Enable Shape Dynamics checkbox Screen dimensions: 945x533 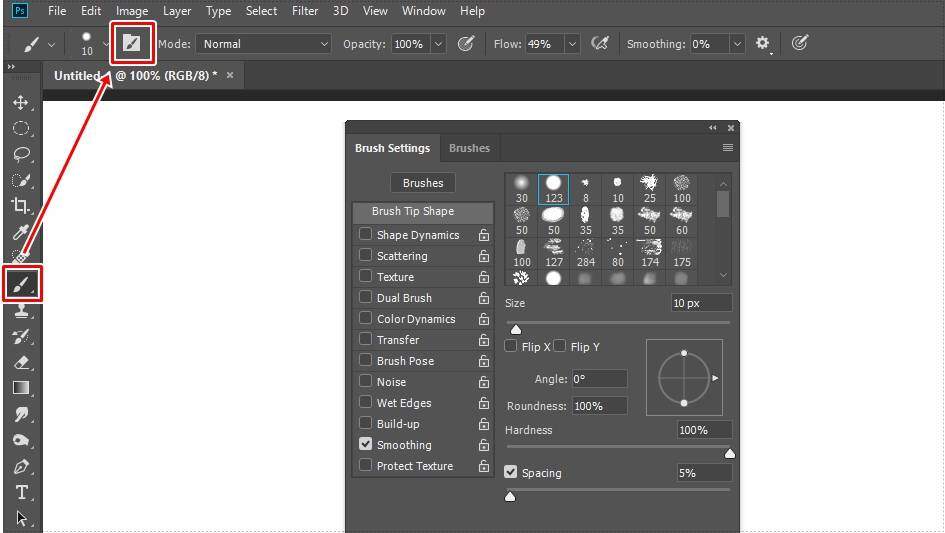(x=365, y=234)
